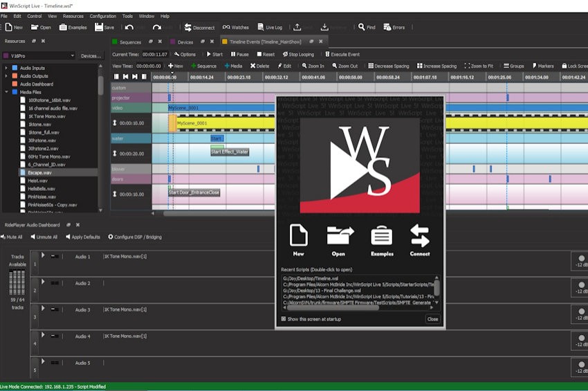Open the Live Log icon
588x391 pixels.
tap(261, 27)
